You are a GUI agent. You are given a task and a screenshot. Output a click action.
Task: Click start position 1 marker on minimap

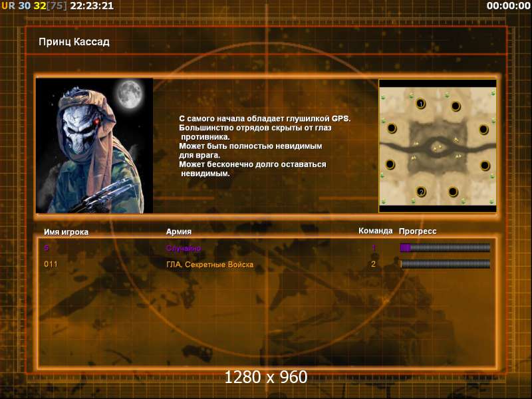(x=421, y=104)
